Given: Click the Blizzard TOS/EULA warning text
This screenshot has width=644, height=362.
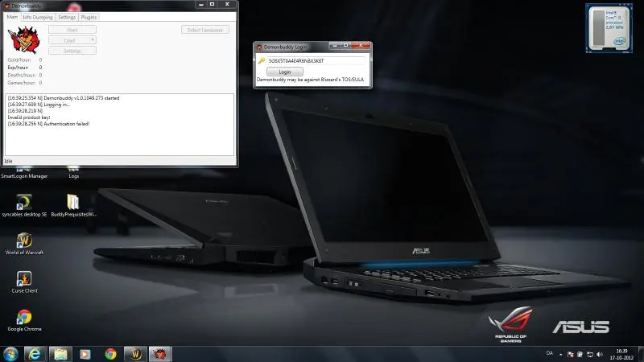Looking at the screenshot, I should [x=310, y=80].
